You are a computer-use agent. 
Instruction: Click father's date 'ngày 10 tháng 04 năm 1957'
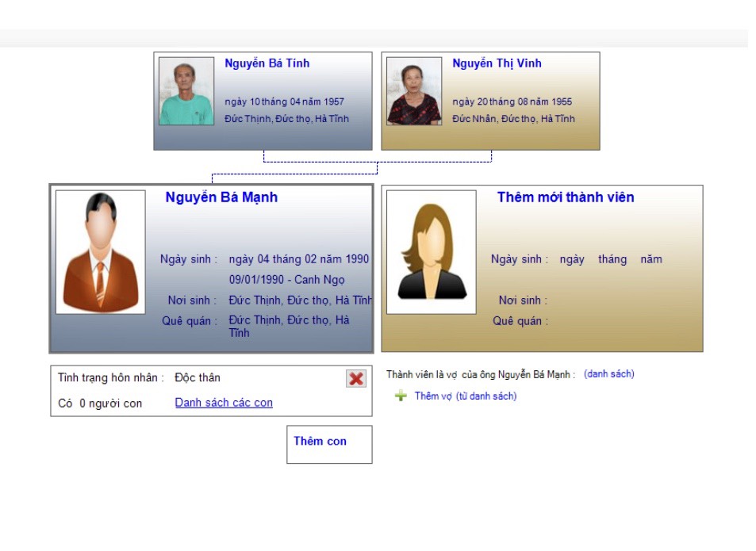click(x=285, y=101)
